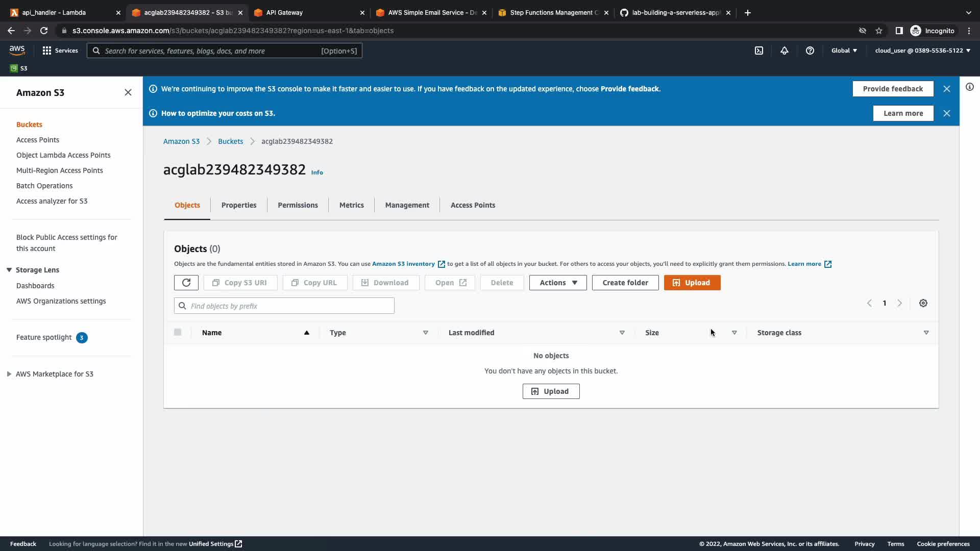Click the refresh objects icon button

[x=186, y=283]
